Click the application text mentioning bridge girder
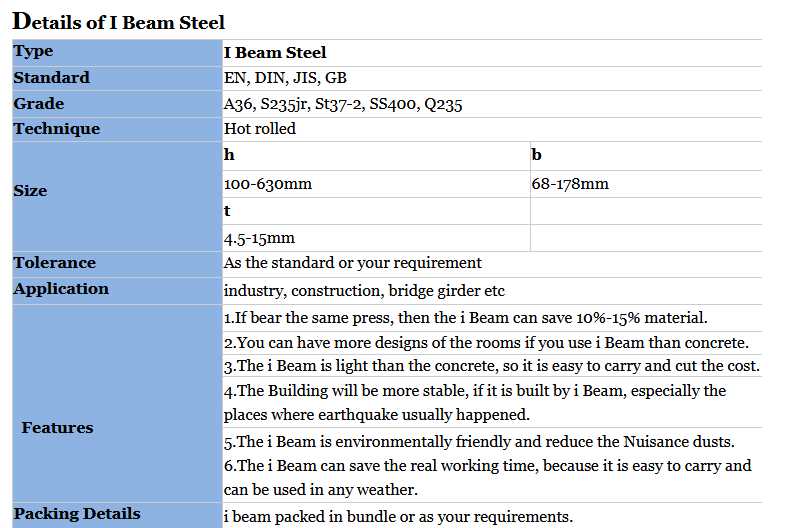The width and height of the screenshot is (791, 528). tap(364, 291)
